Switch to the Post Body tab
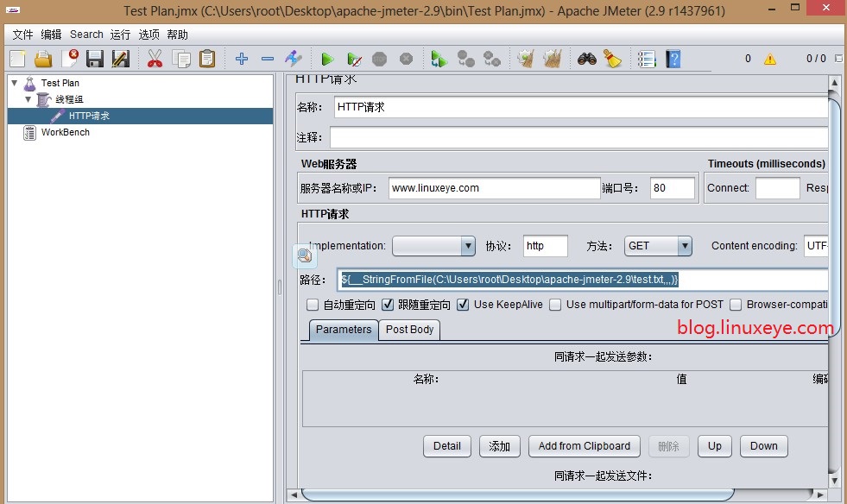This screenshot has width=847, height=504. [409, 330]
